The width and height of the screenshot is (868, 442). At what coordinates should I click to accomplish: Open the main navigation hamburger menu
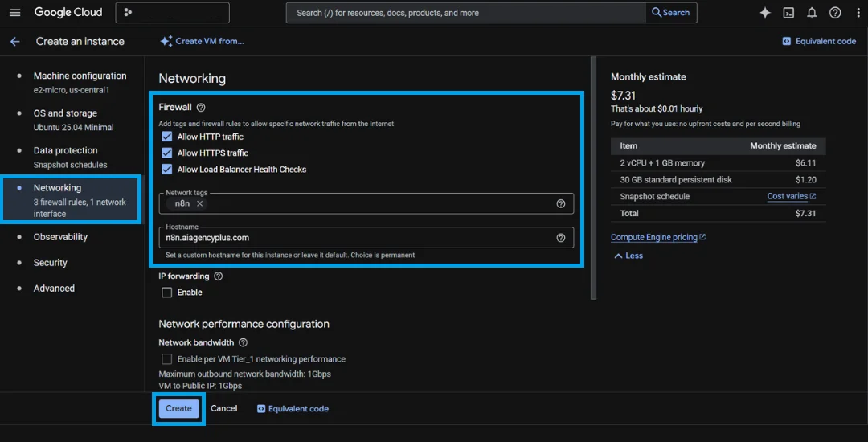(15, 13)
